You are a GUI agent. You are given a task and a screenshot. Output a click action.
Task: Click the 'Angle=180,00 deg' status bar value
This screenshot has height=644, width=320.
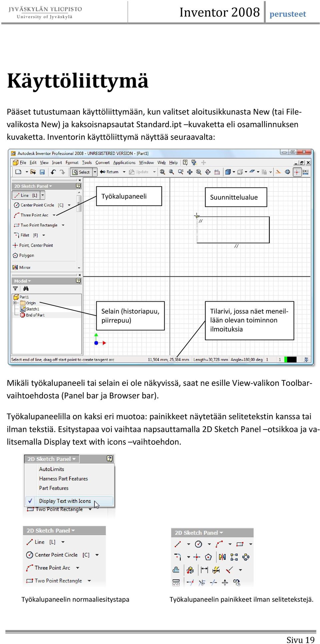click(246, 360)
